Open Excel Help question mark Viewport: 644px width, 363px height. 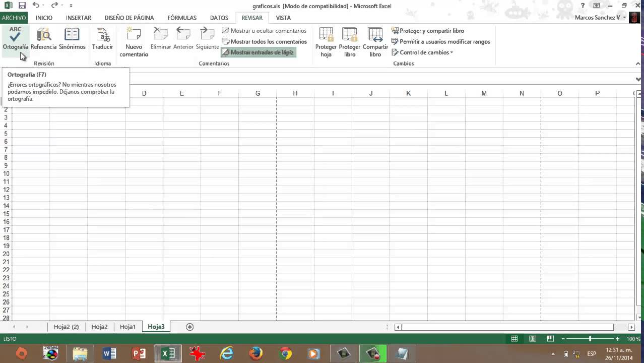pyautogui.click(x=583, y=6)
